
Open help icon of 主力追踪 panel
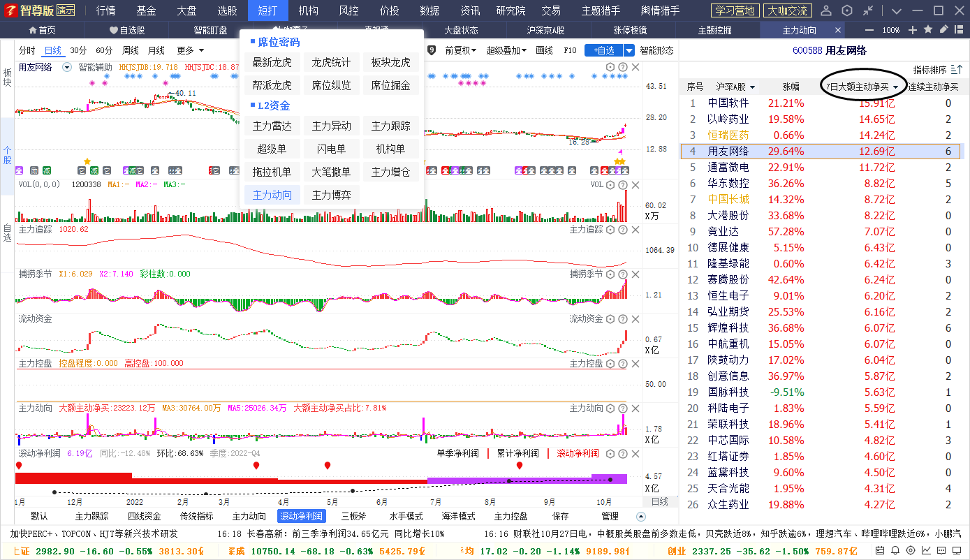(622, 230)
